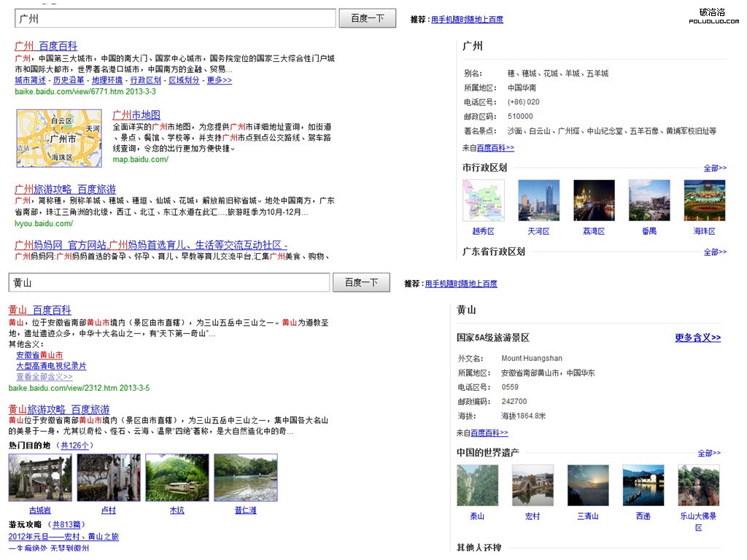This screenshot has height=560, width=747.
Task: Show 更多含义>> for 黄山
Action: [x=697, y=338]
